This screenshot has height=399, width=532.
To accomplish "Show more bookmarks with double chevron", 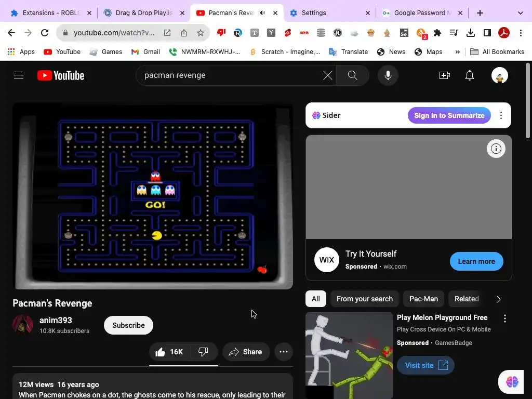I will (x=457, y=52).
